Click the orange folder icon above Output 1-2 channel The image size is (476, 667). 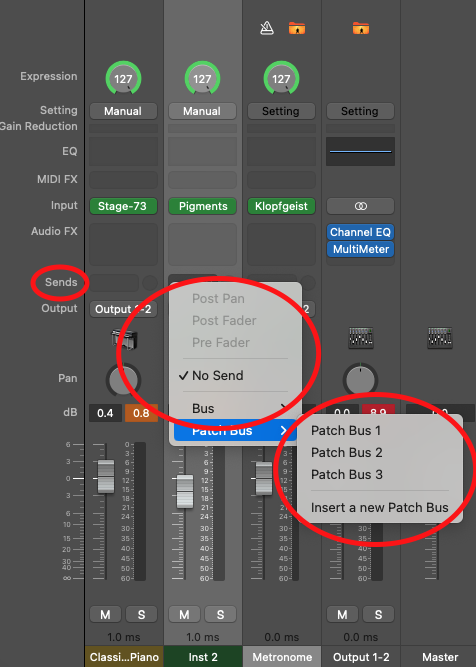coord(361,29)
